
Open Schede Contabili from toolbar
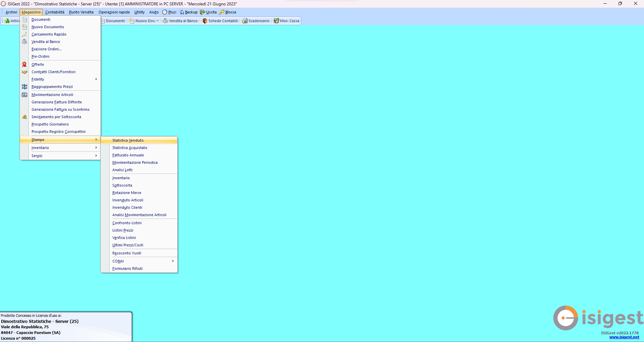(220, 21)
